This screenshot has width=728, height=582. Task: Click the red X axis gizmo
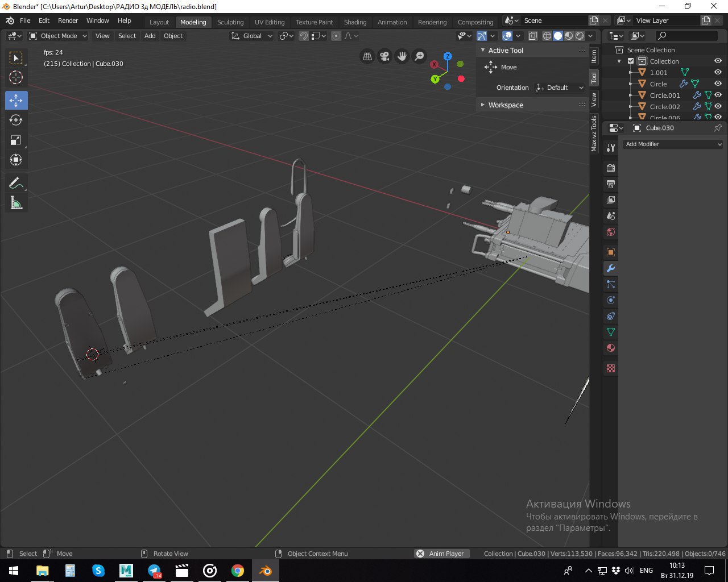tap(434, 65)
